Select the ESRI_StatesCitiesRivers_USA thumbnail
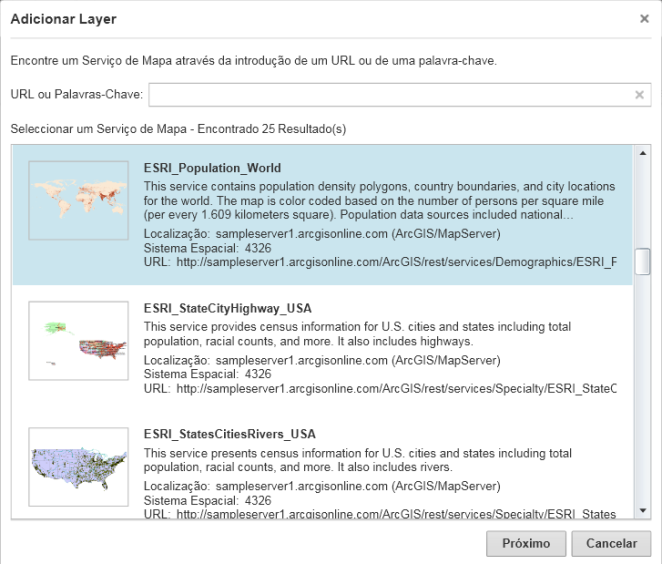 point(79,467)
